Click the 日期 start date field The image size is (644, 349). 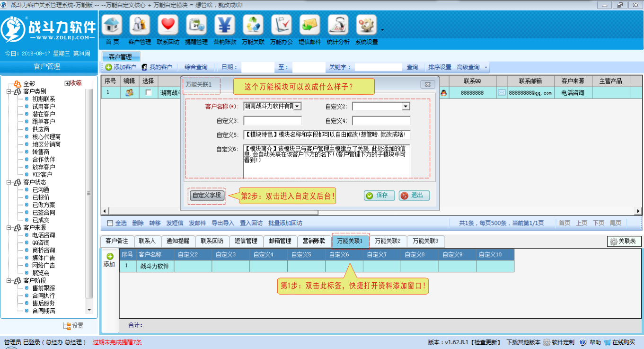[x=258, y=67]
